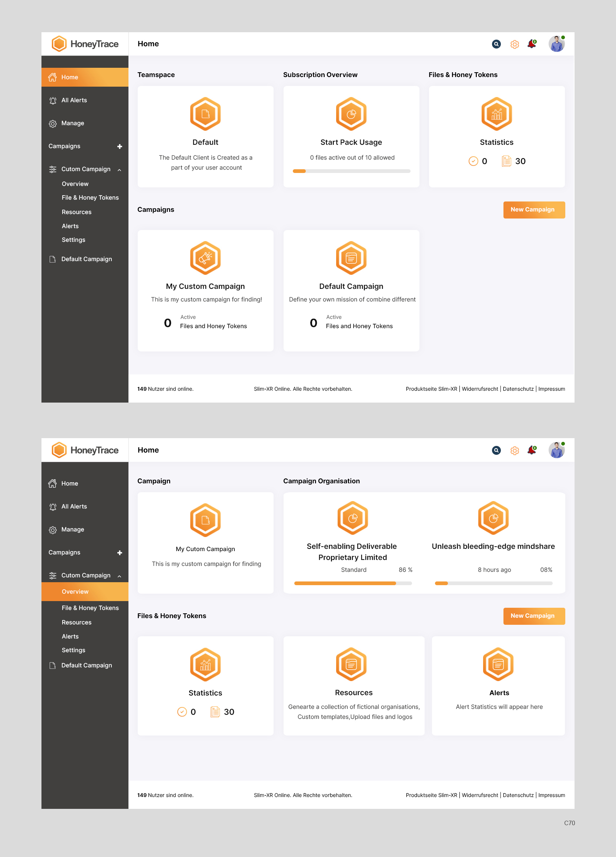Open search icon in the upper dashboard header
Screen dimensions: 616x857
pyautogui.click(x=496, y=44)
